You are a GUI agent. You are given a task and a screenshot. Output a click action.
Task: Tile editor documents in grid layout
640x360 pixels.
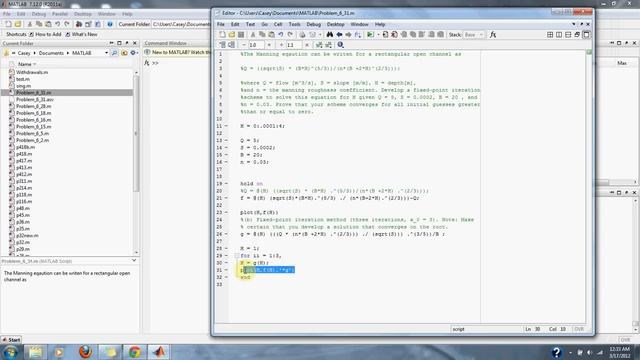coord(550,35)
